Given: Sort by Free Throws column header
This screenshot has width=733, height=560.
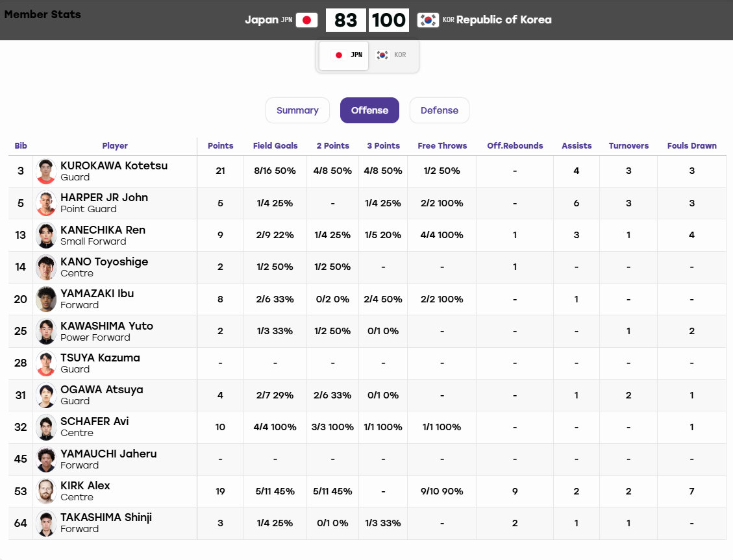Looking at the screenshot, I should 442,146.
